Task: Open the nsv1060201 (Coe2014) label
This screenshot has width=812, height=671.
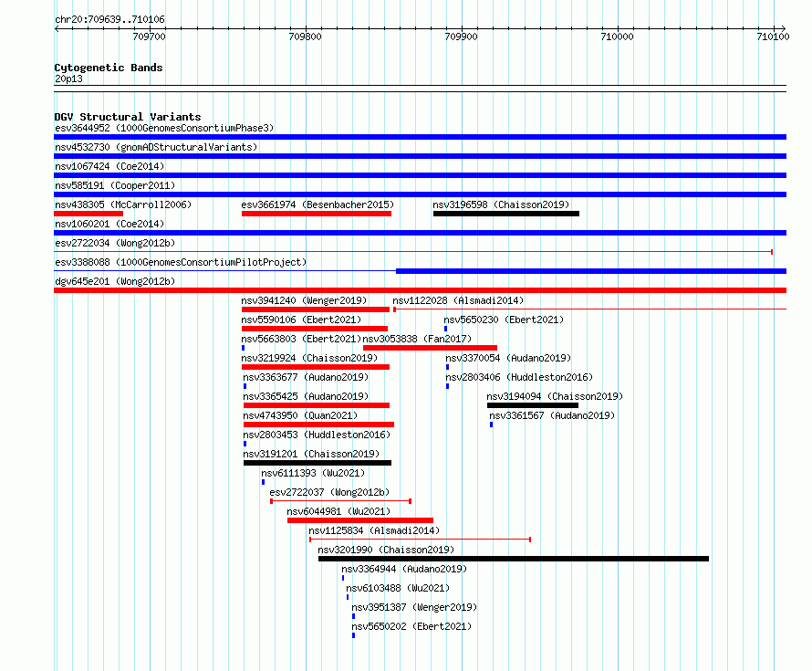Action: pos(109,224)
